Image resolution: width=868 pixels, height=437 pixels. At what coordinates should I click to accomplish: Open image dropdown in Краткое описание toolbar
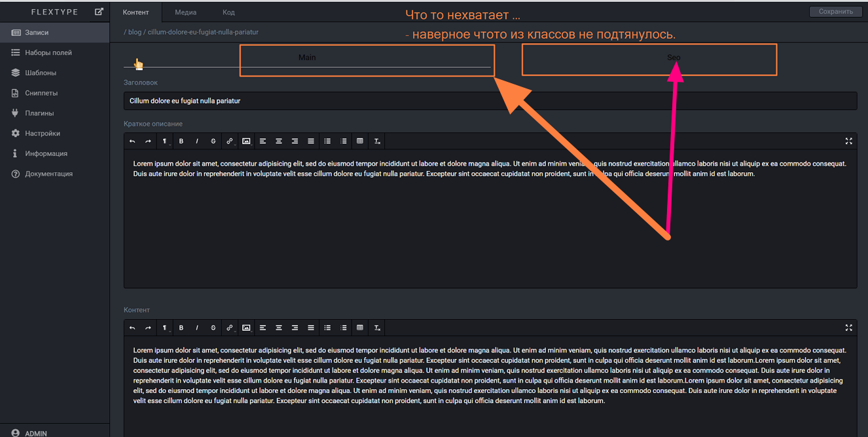(x=246, y=141)
